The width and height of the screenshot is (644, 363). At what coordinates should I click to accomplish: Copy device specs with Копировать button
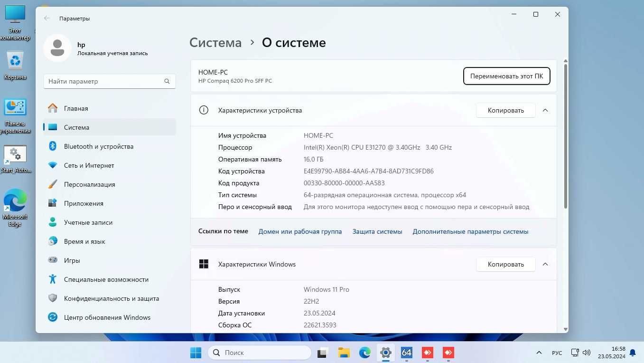[506, 110]
